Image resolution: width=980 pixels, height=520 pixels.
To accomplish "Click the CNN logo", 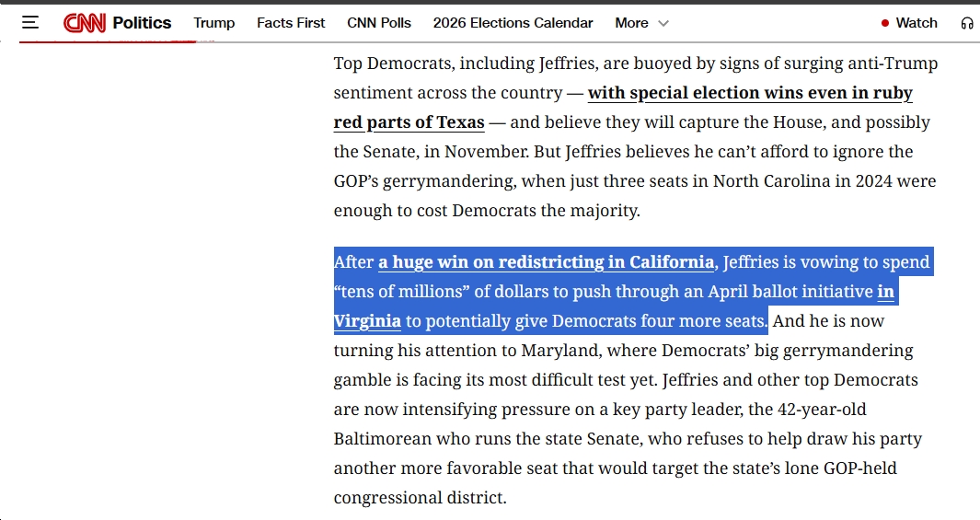I will 85,23.
